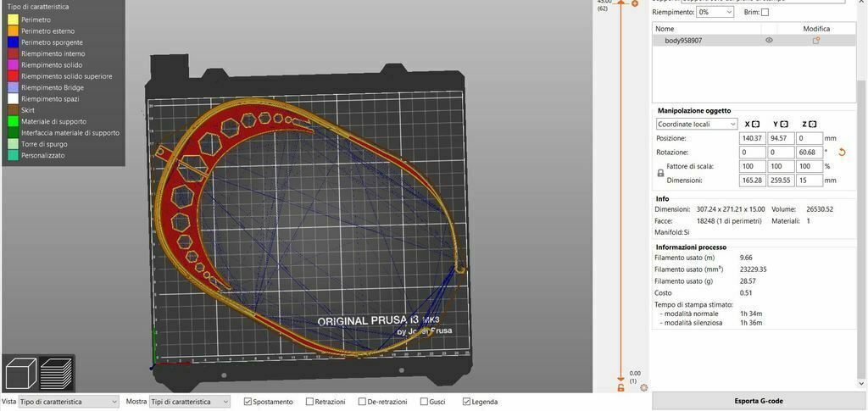Click the Dimensioni Z field 15
Viewport: 868px width, 411px height.
coord(810,181)
